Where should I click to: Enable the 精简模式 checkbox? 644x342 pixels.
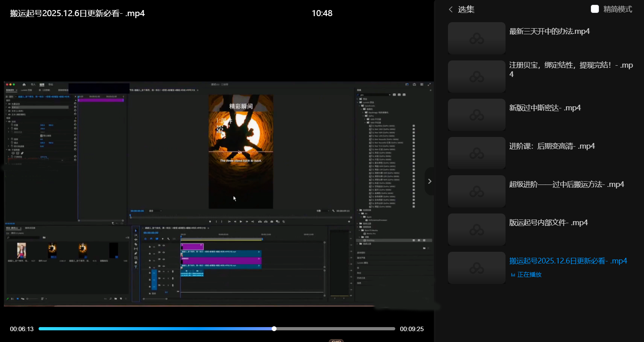tap(594, 9)
